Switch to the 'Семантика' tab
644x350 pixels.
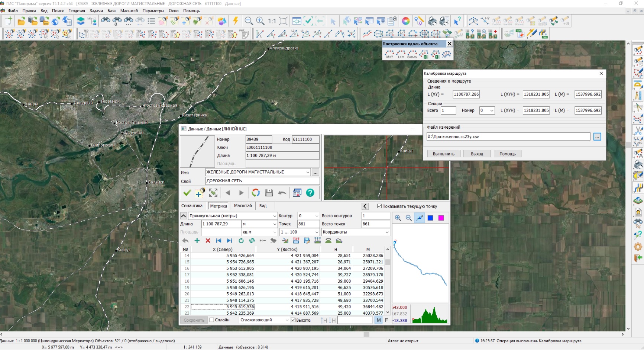(x=192, y=206)
